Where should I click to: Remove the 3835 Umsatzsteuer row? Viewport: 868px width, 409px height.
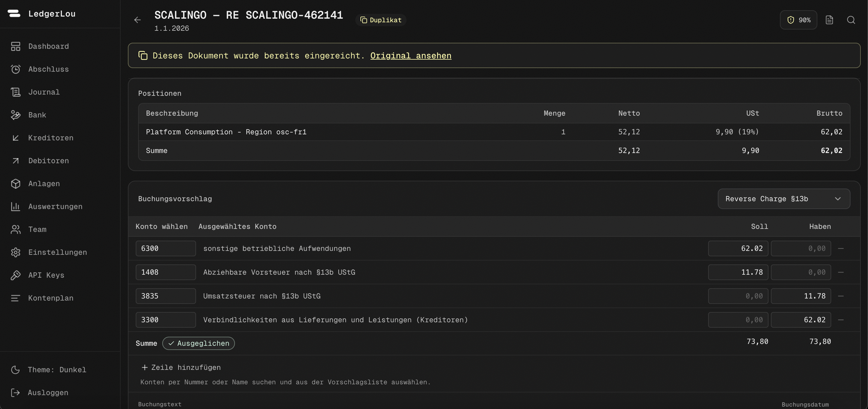[841, 296]
